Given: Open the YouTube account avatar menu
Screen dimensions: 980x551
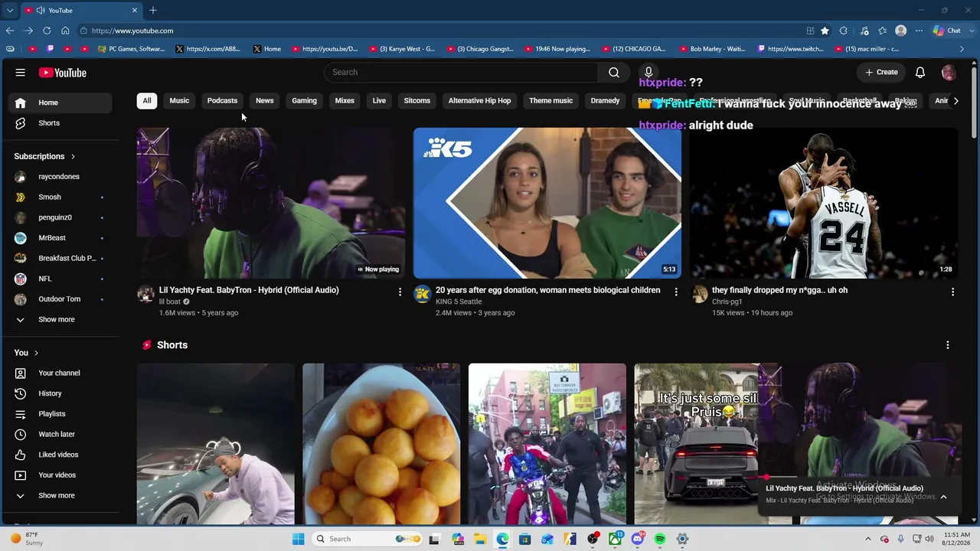Looking at the screenshot, I should (x=949, y=73).
